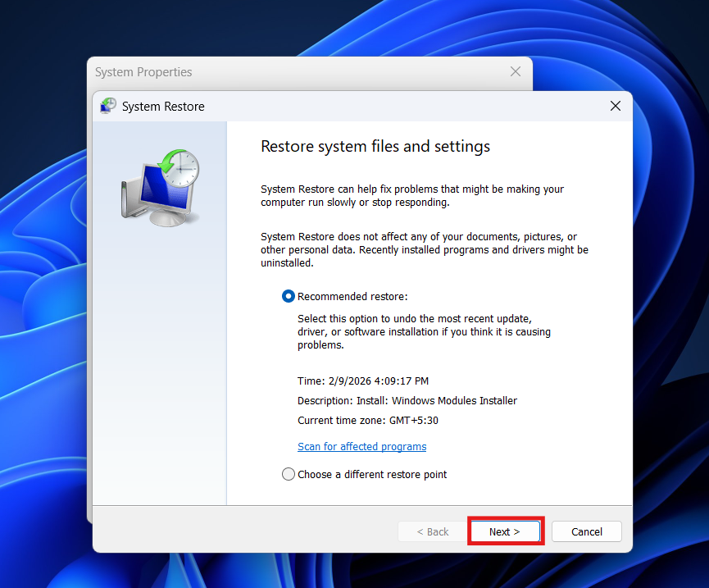This screenshot has width=709, height=588.
Task: Click the Windows Modules Installer description line
Action: [x=407, y=400]
